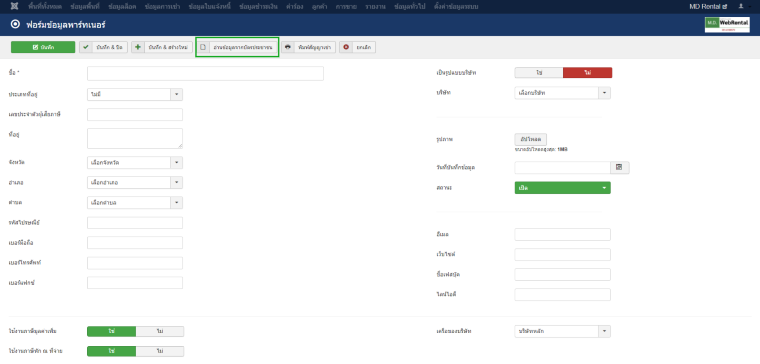Click the green Save (บันทึก) button
The image size is (760, 364).
click(43, 47)
